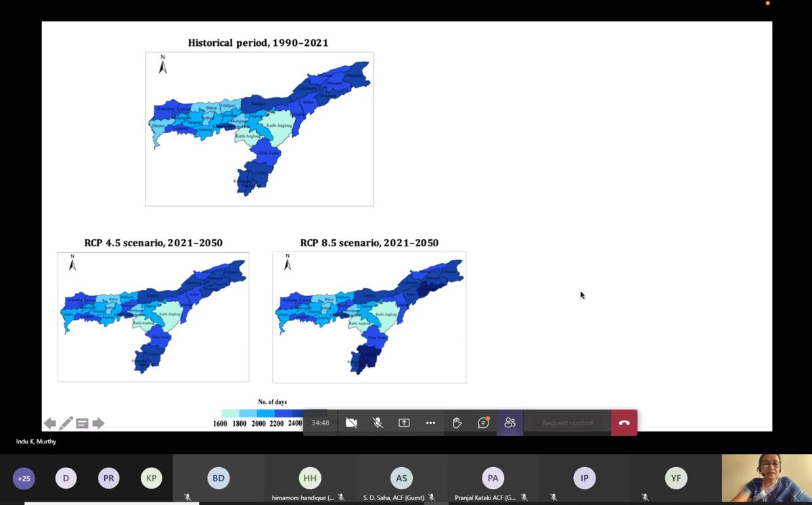Select the HH himamoni handique tile
This screenshot has height=505, width=812.
point(310,479)
